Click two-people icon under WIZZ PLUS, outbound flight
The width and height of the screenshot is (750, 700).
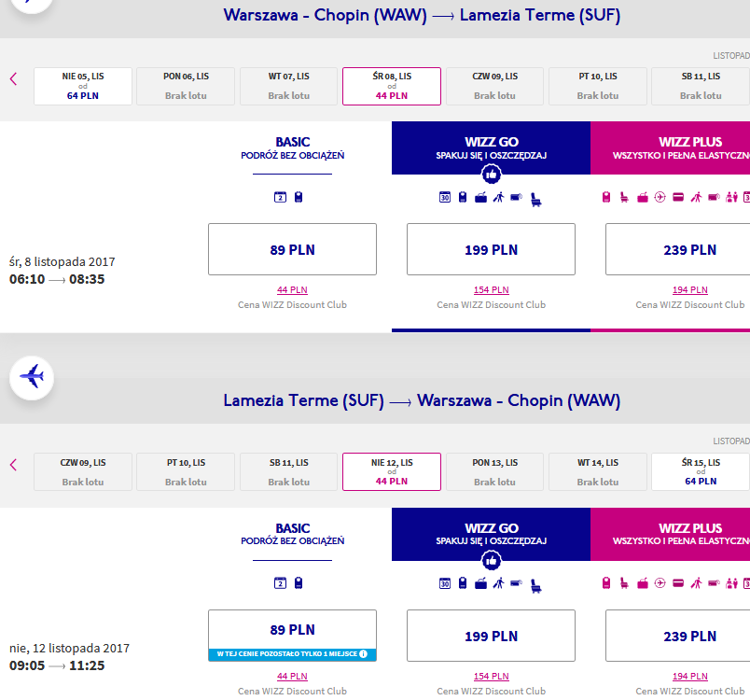732,197
